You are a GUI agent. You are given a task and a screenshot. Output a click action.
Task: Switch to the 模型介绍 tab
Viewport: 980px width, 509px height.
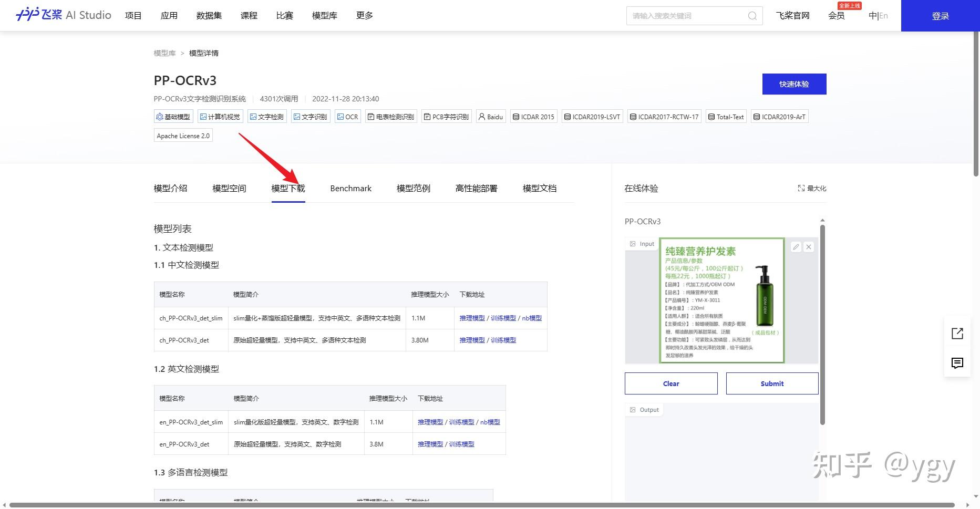[x=170, y=188]
